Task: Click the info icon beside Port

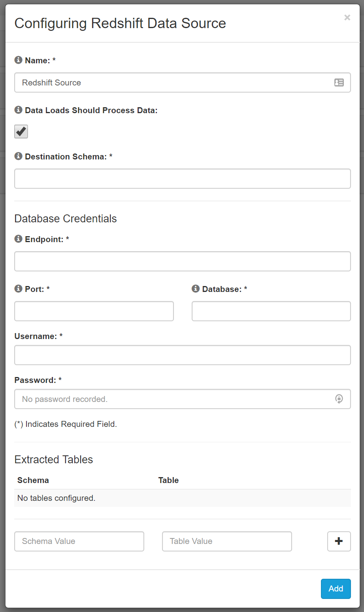Action: [x=18, y=289]
